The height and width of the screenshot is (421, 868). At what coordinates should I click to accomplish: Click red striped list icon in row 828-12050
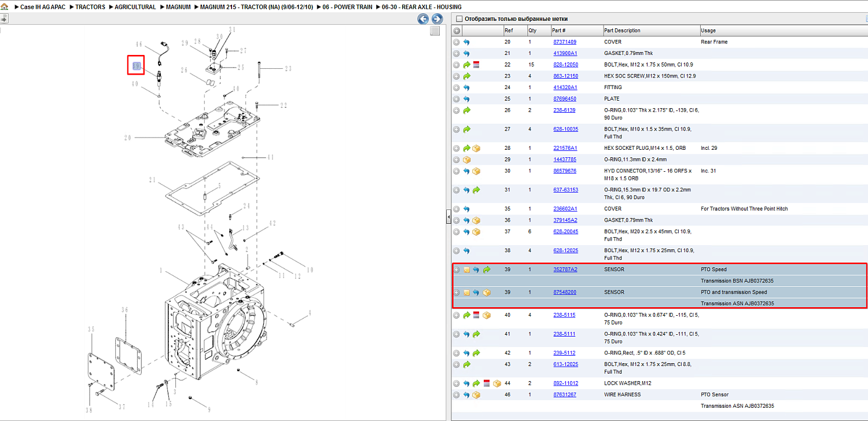476,65
